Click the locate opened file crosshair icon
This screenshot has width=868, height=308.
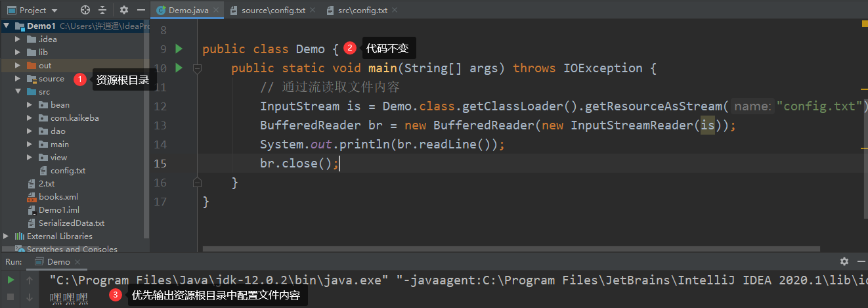tap(85, 10)
